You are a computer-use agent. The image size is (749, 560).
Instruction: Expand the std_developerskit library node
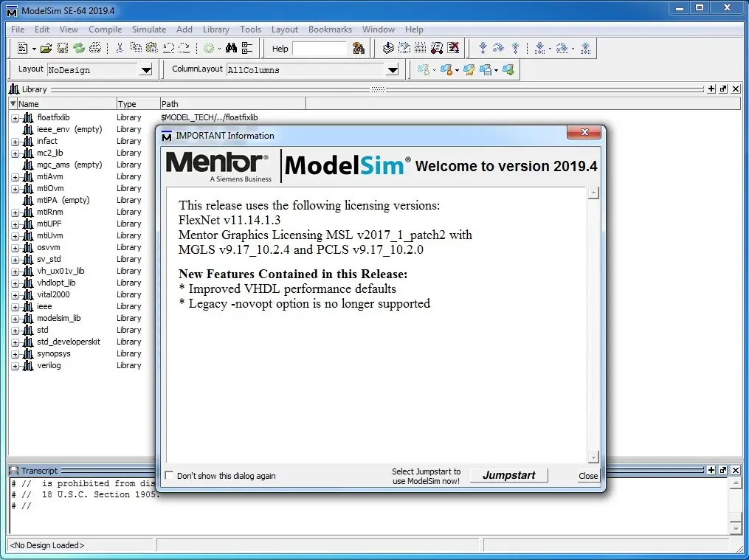15,342
